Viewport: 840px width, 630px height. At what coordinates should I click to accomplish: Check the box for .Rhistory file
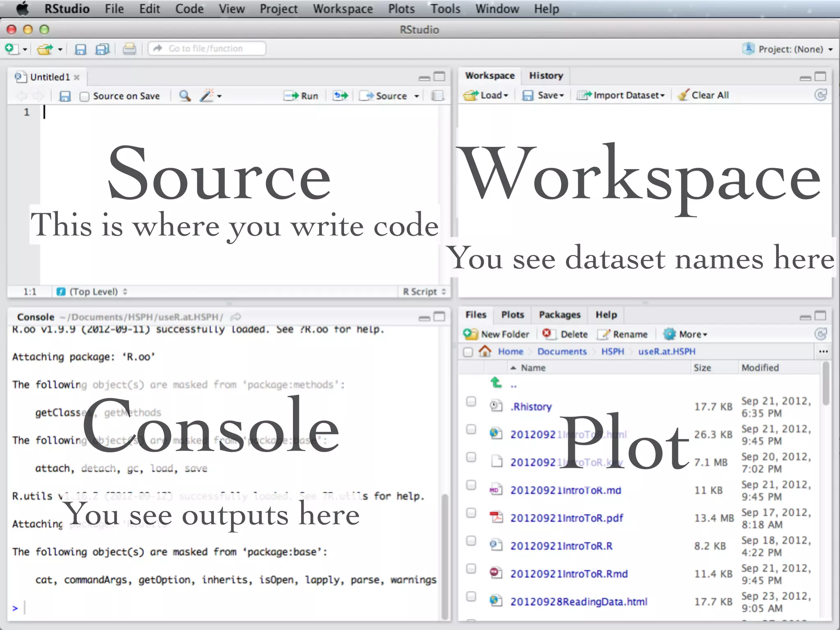(471, 401)
